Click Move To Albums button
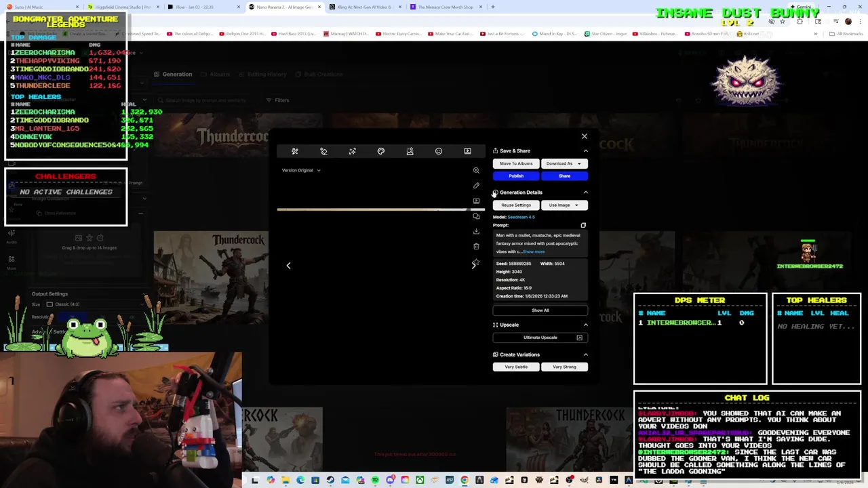Viewport: 868px width, 488px height. click(516, 163)
